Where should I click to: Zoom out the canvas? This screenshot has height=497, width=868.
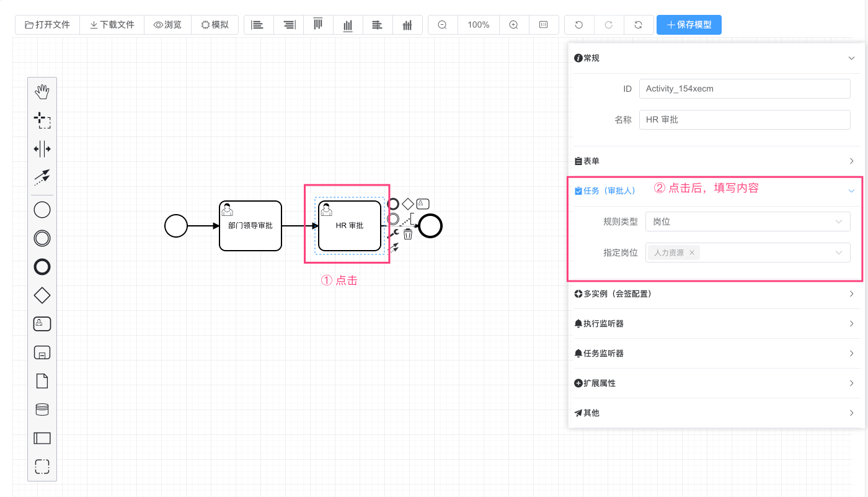pos(442,25)
